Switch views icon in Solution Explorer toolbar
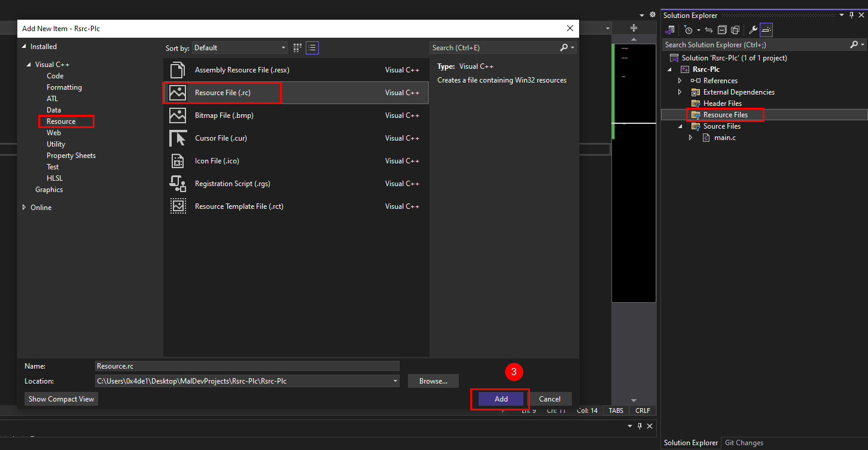The image size is (868, 450). [x=671, y=30]
